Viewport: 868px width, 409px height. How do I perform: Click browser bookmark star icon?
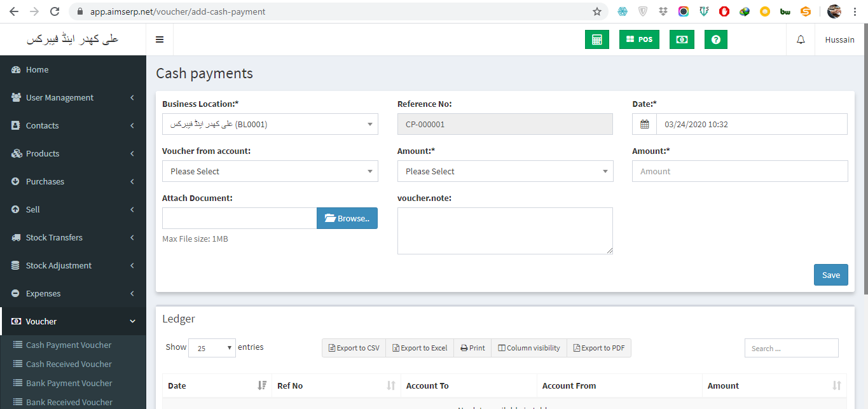[596, 11]
